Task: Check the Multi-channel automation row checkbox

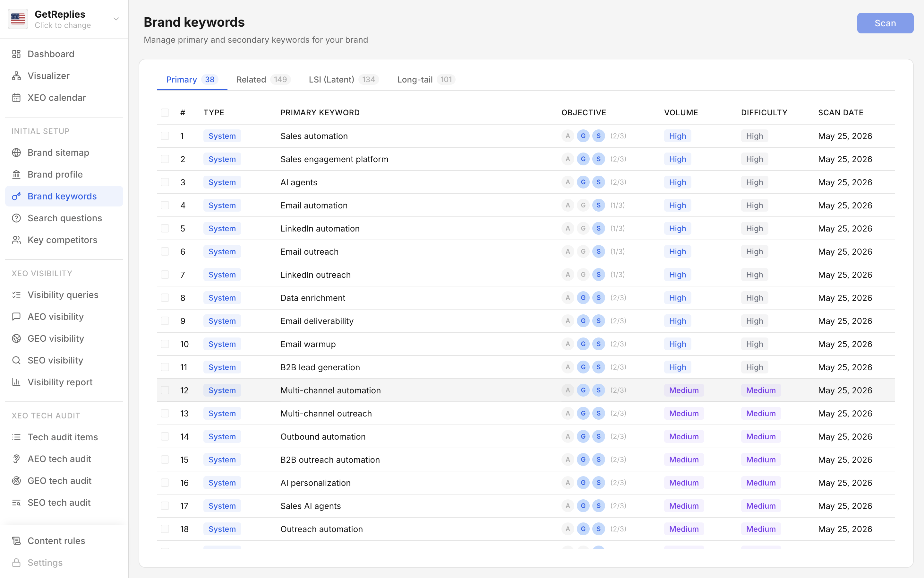Action: click(165, 390)
